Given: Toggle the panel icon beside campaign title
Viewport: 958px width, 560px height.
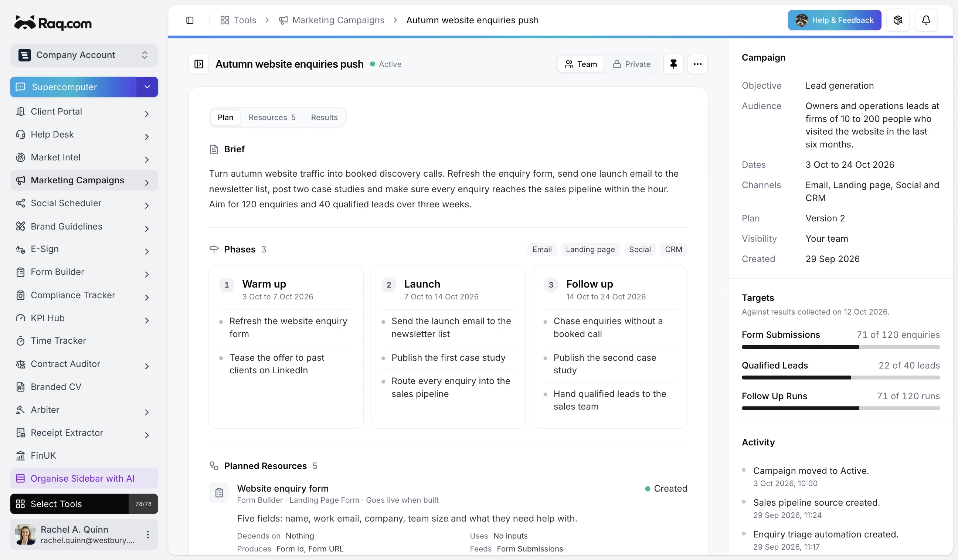Looking at the screenshot, I should 199,64.
